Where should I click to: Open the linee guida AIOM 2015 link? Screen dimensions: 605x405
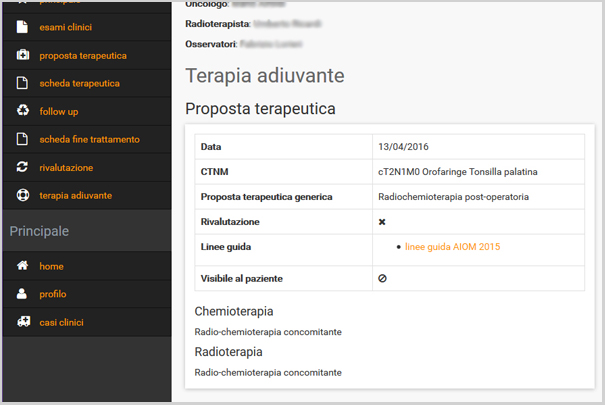coord(452,246)
